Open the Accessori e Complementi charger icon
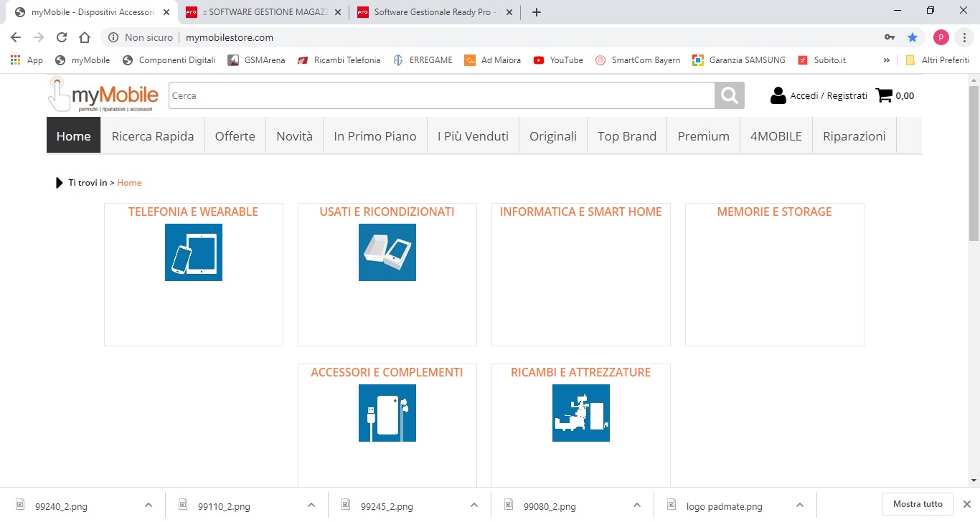 387,413
